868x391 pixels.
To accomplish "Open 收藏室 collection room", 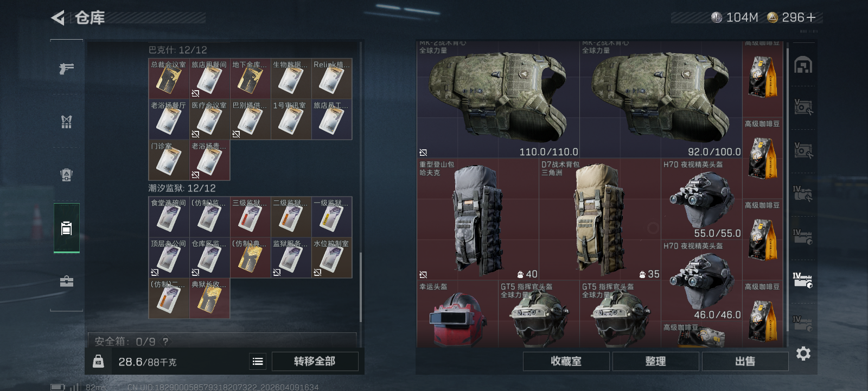I will tap(566, 361).
